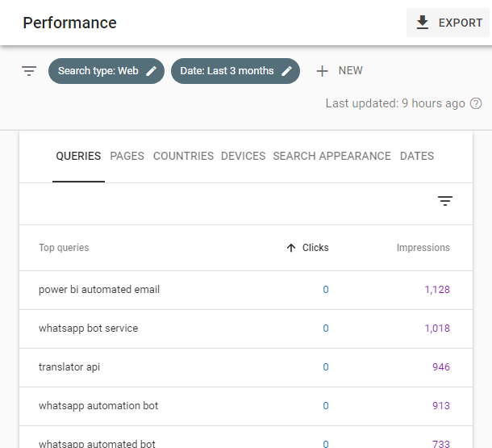The width and height of the screenshot is (492, 448).
Task: Click clicks value for translator api row
Action: pos(326,366)
